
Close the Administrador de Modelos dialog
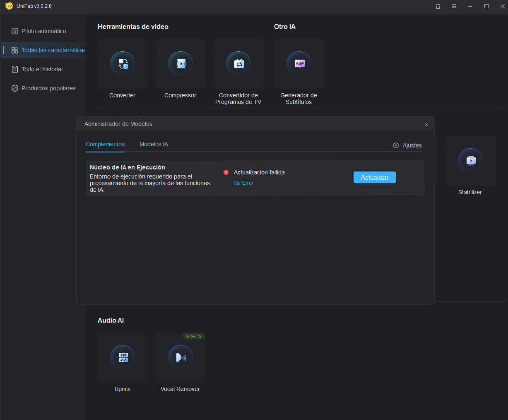point(426,125)
